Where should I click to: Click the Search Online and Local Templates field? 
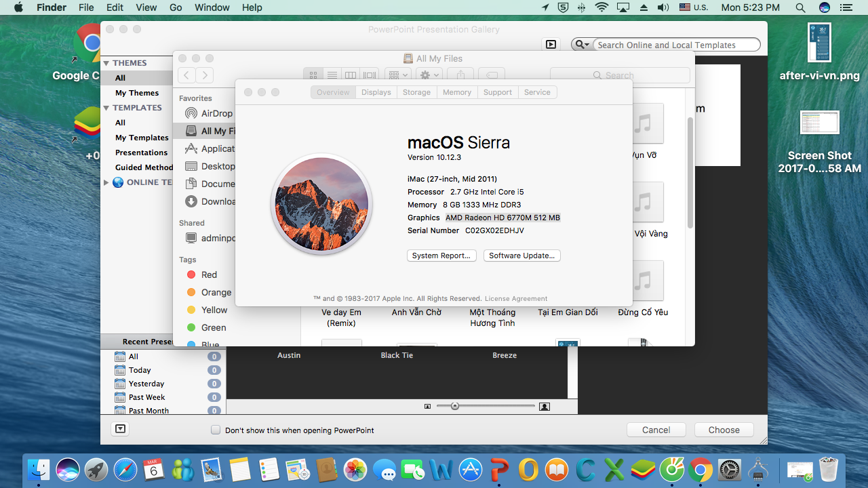[675, 45]
